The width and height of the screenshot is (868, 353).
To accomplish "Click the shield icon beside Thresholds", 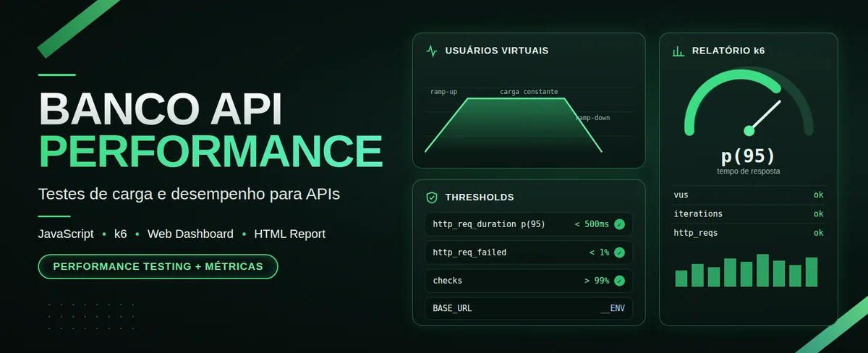I will [432, 197].
